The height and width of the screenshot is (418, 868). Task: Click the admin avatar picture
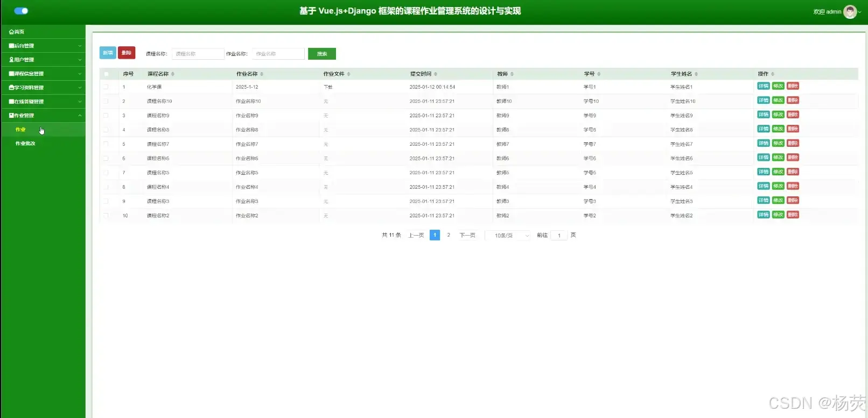pos(850,12)
